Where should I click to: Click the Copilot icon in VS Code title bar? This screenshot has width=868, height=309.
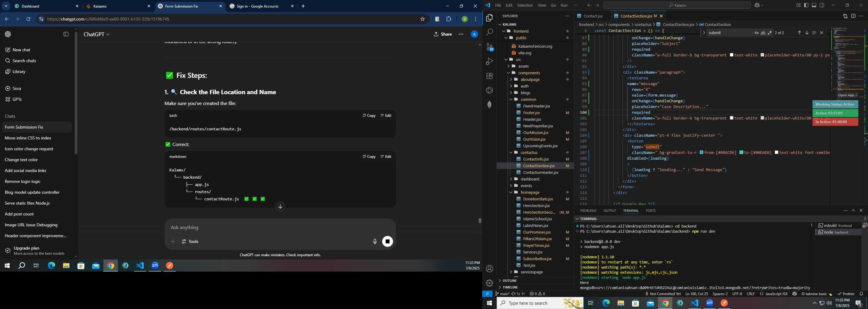(757, 5)
